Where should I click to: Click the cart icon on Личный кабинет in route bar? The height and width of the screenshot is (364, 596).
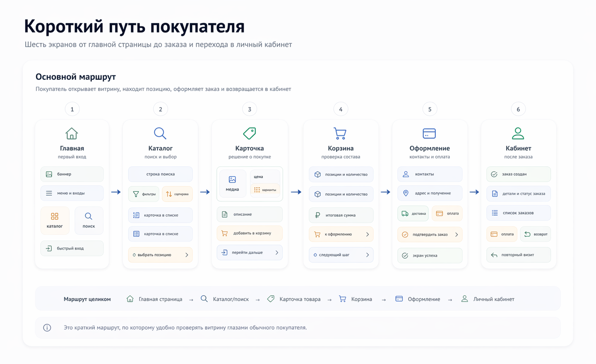[464, 298]
